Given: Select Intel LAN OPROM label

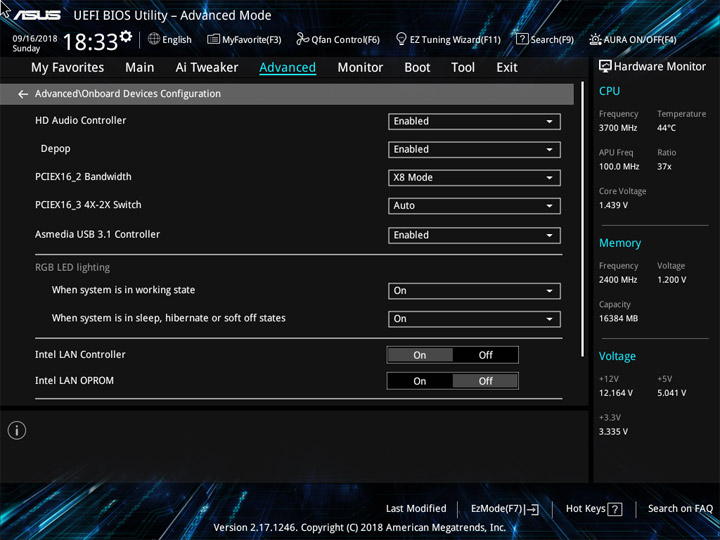Looking at the screenshot, I should (x=74, y=381).
